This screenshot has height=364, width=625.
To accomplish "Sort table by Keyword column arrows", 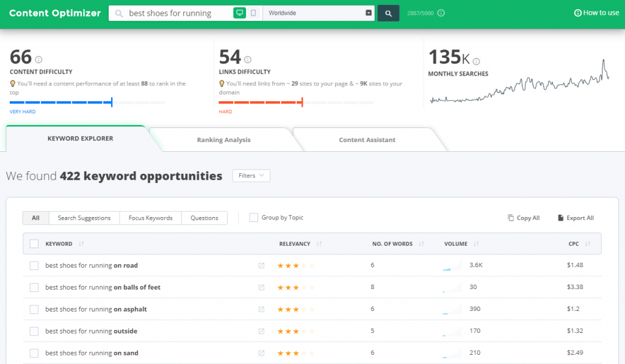I will pyautogui.click(x=81, y=244).
